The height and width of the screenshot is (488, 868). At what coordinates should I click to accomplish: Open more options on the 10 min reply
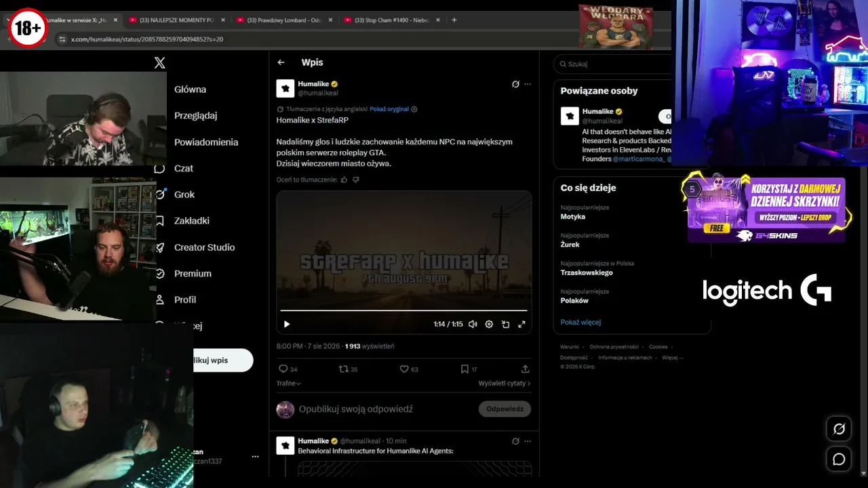pyautogui.click(x=528, y=441)
